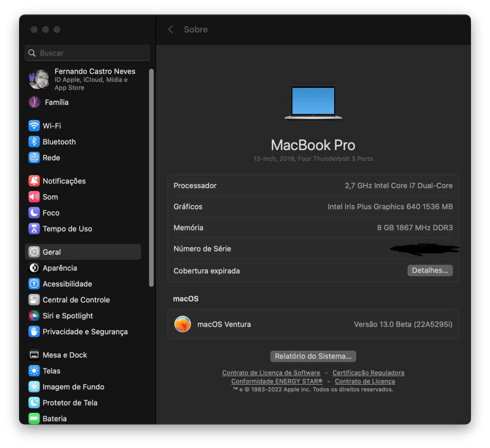Click the 'Sobre' page title
The image size is (490, 448).
coord(195,29)
